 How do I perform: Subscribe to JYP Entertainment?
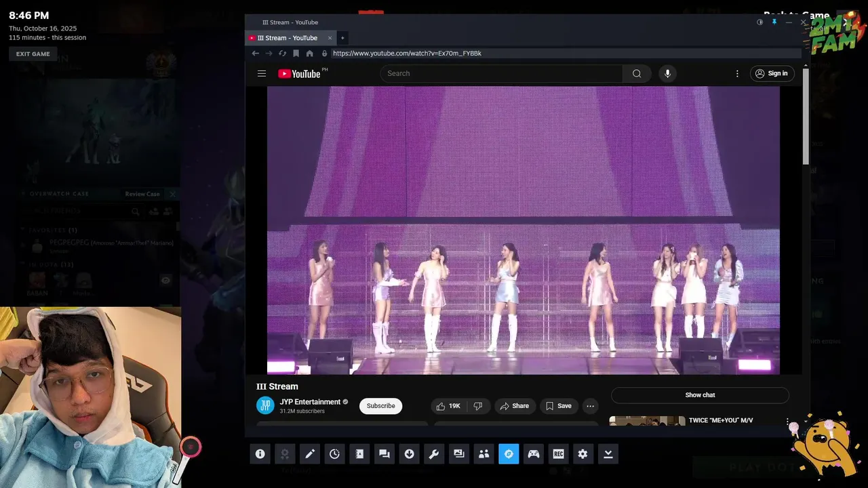(x=380, y=406)
